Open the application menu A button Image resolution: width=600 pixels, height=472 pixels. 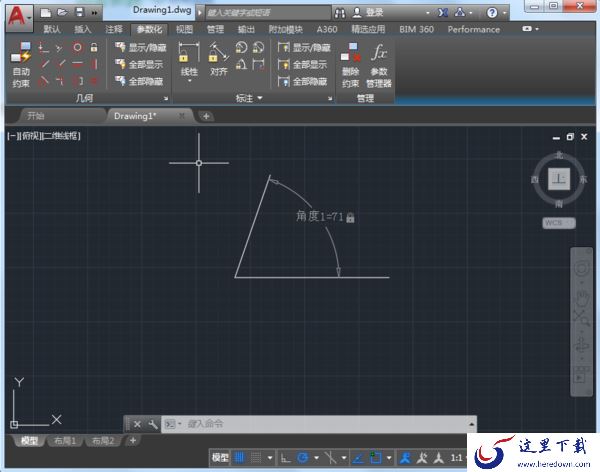(x=19, y=17)
